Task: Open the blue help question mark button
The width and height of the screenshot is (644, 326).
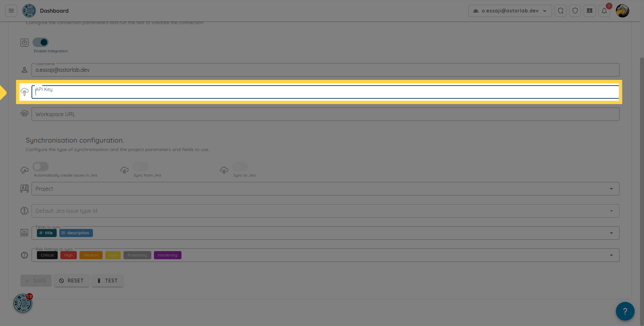Action: point(625,311)
